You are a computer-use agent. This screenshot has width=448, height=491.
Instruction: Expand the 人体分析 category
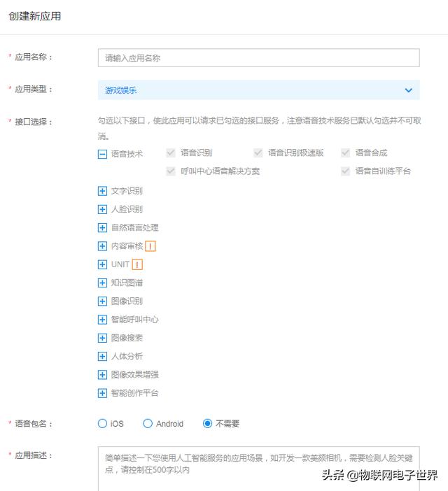tap(102, 356)
